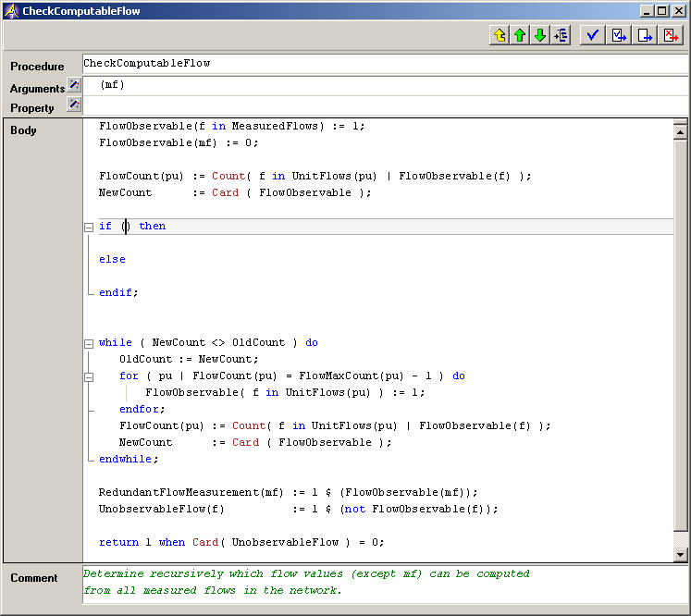Viewport: 691px width, 616px height.
Task: Click the Arguments field containing (mf)
Action: click(x=385, y=85)
